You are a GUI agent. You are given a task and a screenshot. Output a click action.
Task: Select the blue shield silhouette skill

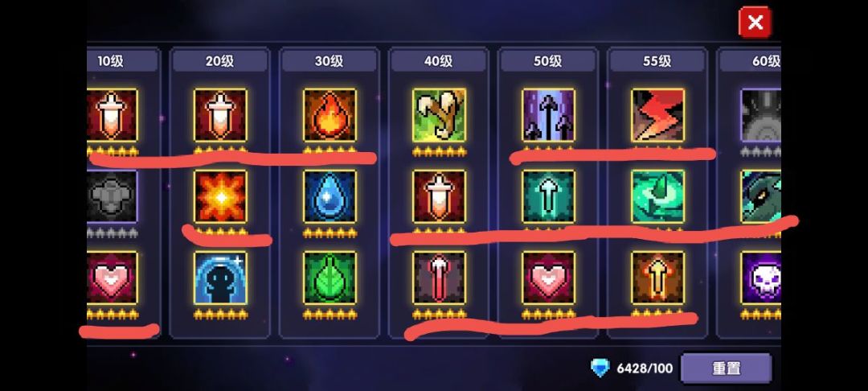pyautogui.click(x=220, y=278)
